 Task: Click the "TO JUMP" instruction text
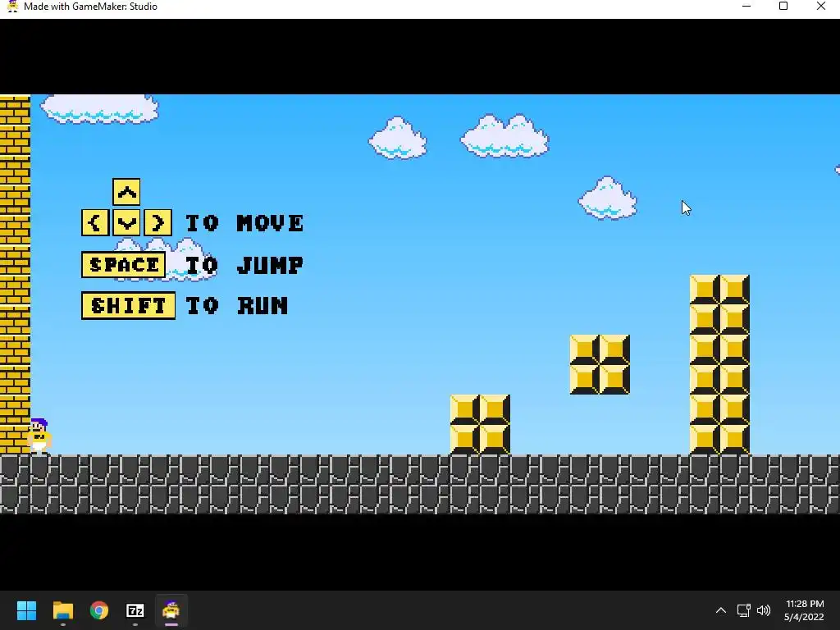pyautogui.click(x=244, y=265)
